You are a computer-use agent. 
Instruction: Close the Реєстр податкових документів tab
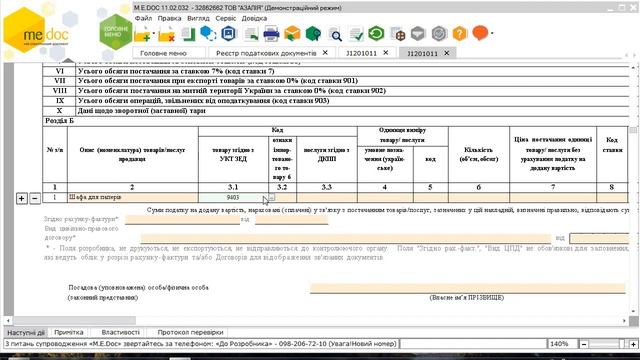[x=325, y=53]
